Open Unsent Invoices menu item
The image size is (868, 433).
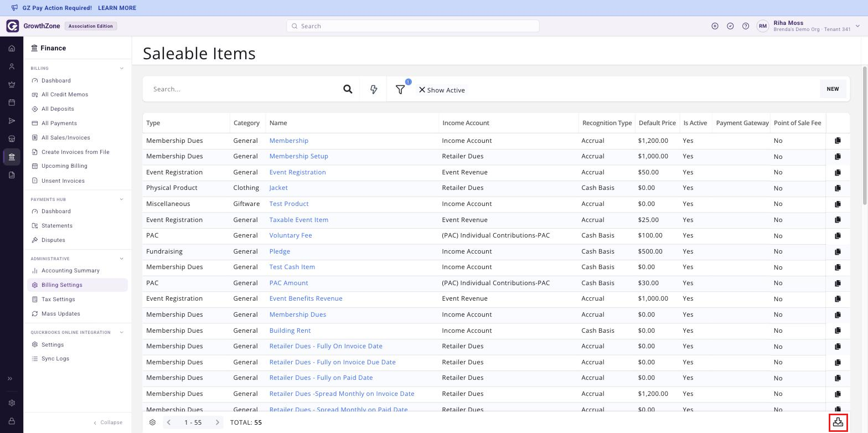(x=63, y=181)
